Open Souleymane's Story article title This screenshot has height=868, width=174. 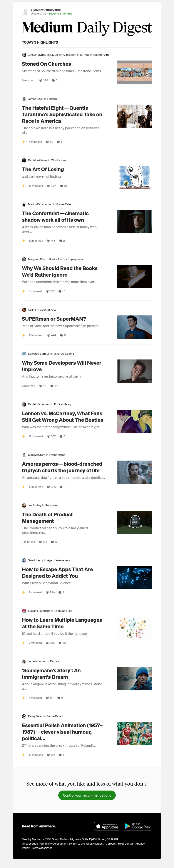[x=51, y=674]
